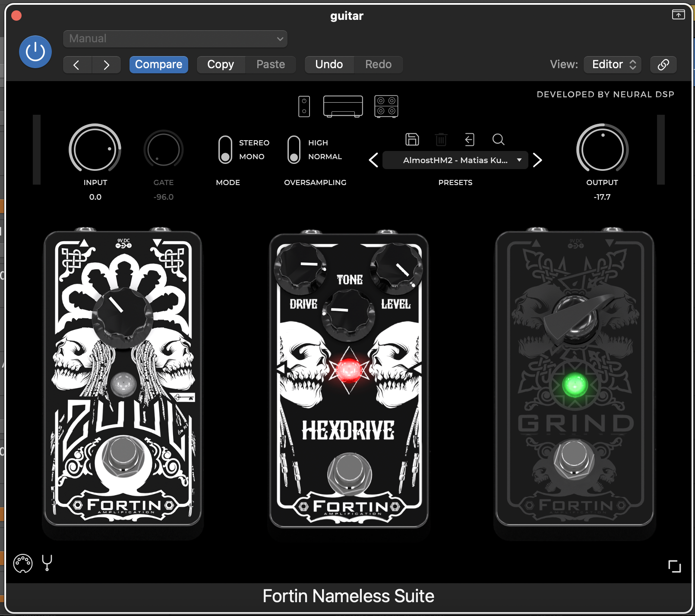Click the output value -17.7
This screenshot has height=616, width=695.
tap(602, 197)
